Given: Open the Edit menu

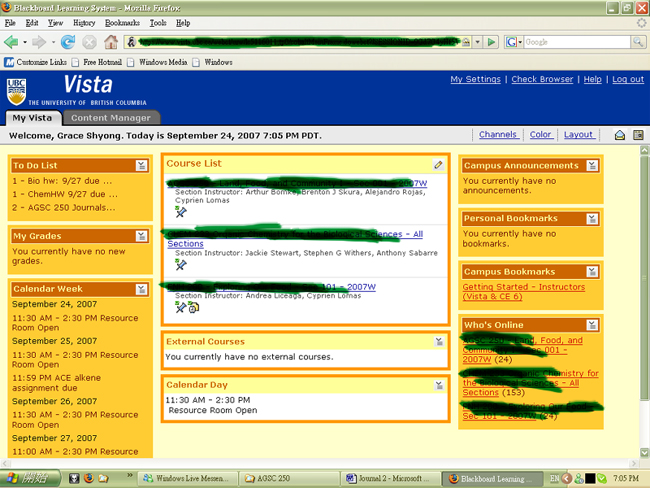Looking at the screenshot, I should pyautogui.click(x=32, y=23).
